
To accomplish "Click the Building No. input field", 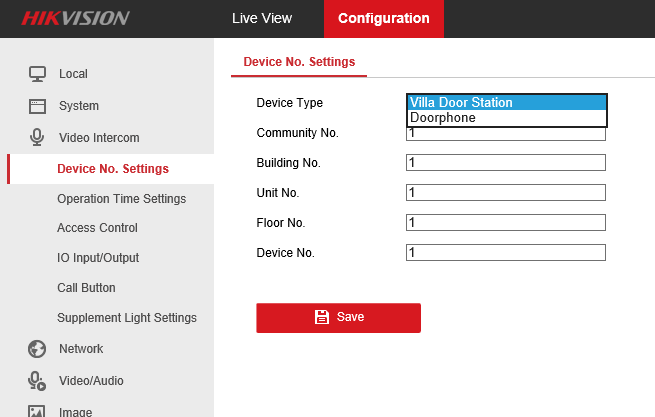I will coord(506,163).
